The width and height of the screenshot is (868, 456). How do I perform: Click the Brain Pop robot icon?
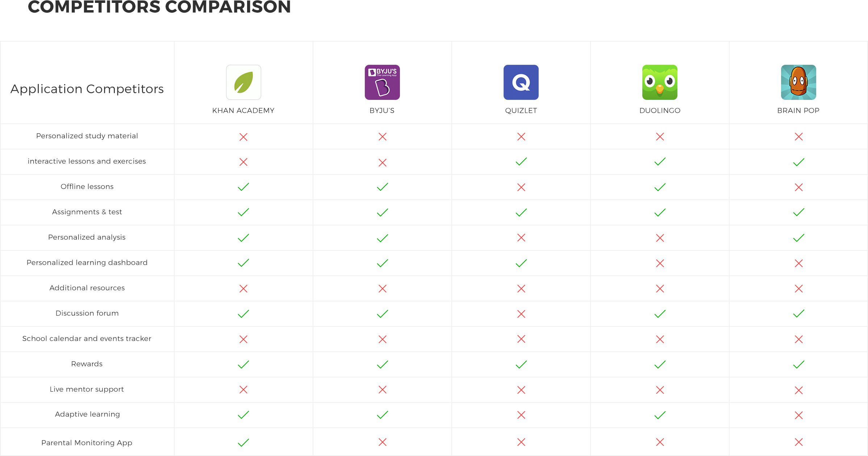[x=798, y=82]
